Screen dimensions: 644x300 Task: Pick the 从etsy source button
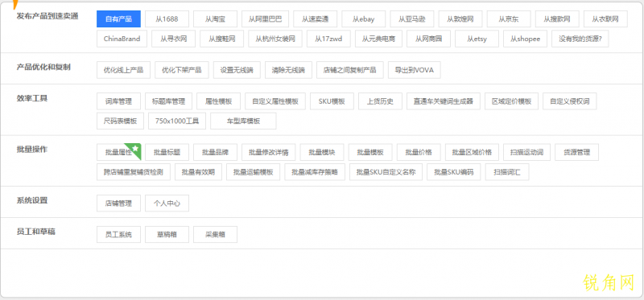477,39
